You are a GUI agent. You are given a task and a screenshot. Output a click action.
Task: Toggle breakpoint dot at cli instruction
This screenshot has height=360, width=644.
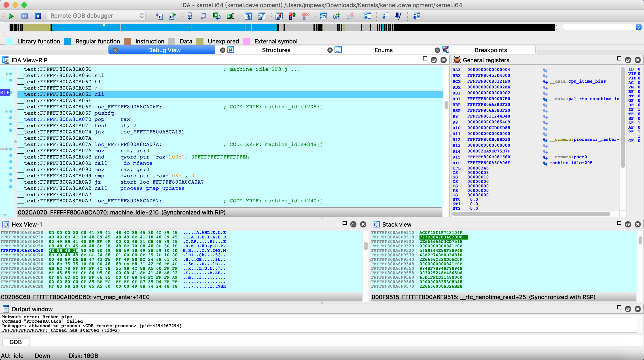[x=11, y=93]
